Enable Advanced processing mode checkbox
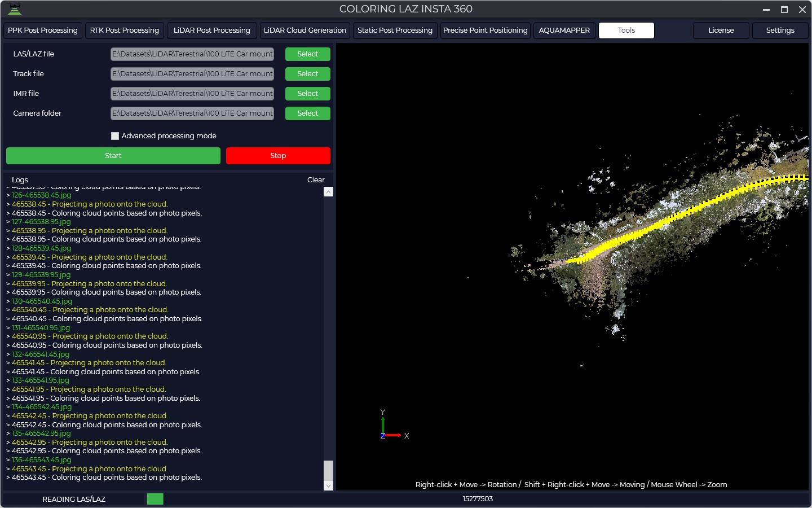The width and height of the screenshot is (812, 508). (x=115, y=136)
